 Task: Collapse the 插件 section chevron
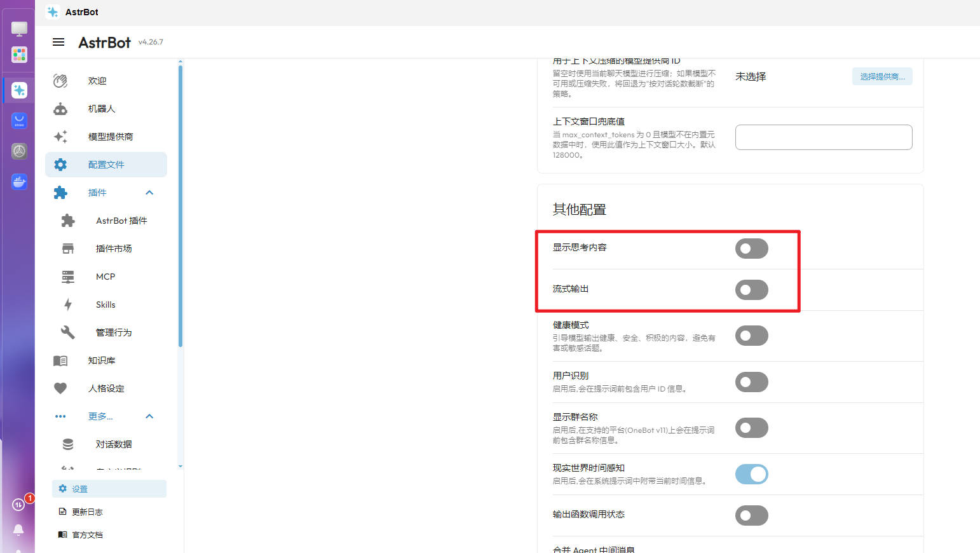point(149,193)
